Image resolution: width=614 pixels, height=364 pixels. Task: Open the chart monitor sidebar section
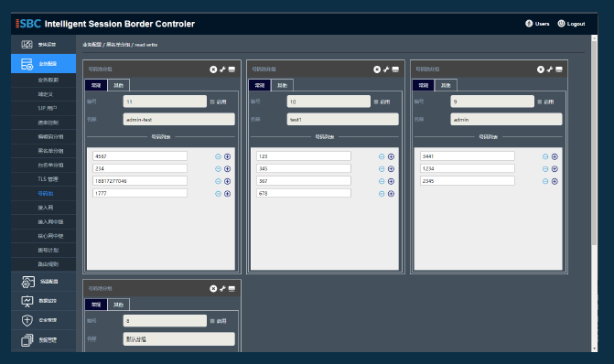coord(44,301)
